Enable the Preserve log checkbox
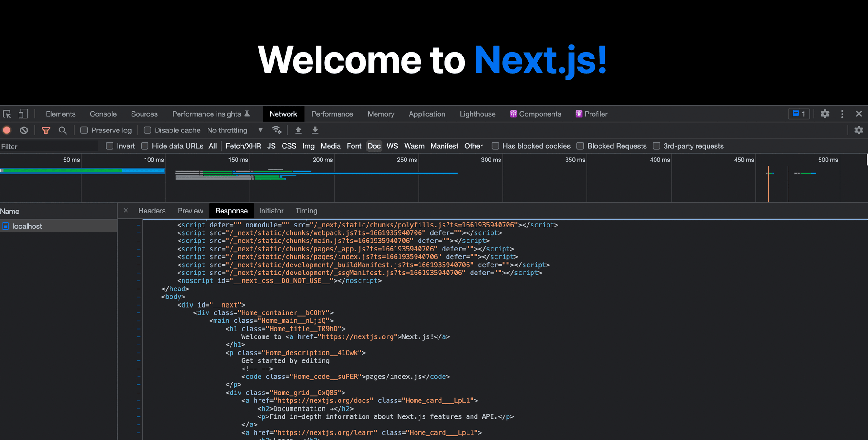The height and width of the screenshot is (440, 868). [84, 130]
